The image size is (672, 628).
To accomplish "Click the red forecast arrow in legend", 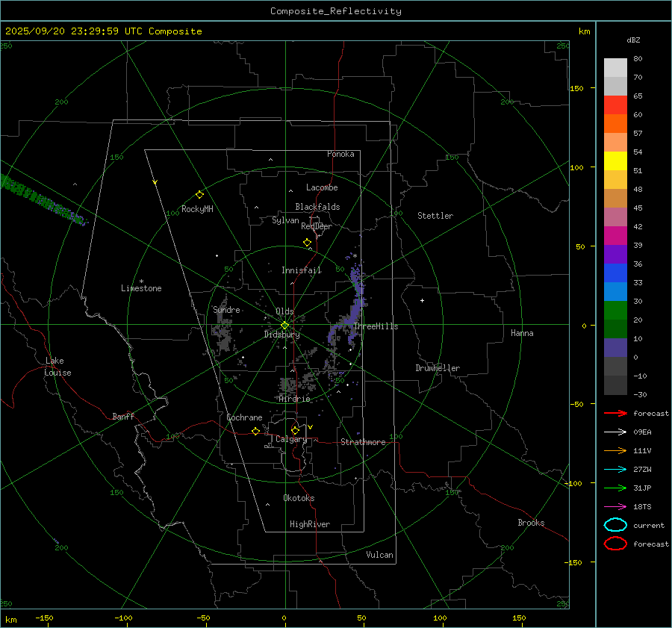I will tap(615, 413).
